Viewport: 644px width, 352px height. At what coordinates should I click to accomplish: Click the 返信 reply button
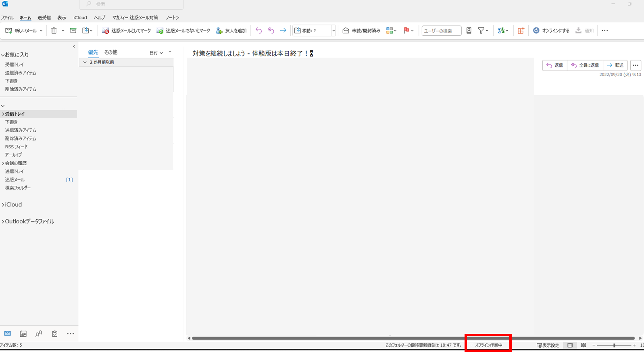pos(554,65)
